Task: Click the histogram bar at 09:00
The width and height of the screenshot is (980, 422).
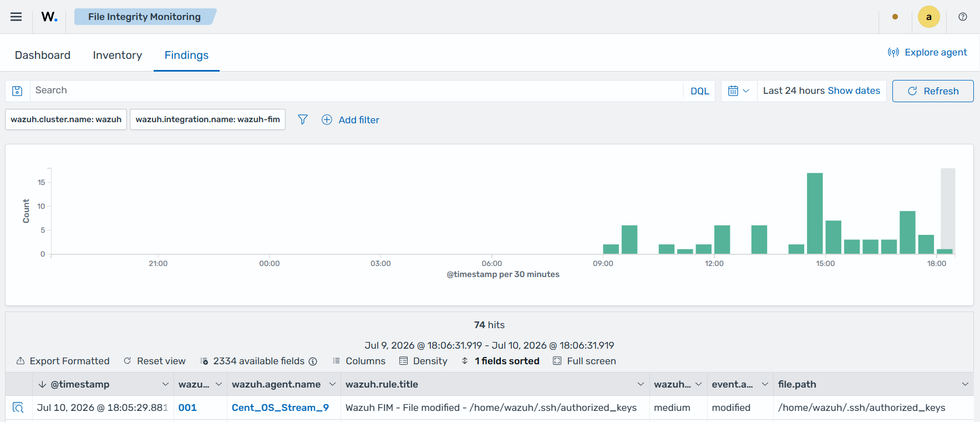Action: 611,249
